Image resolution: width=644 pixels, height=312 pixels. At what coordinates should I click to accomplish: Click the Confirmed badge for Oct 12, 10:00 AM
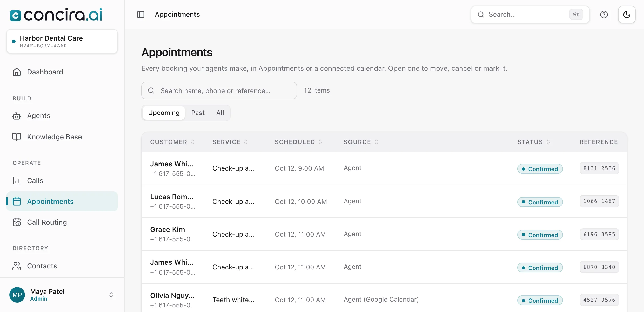point(540,202)
